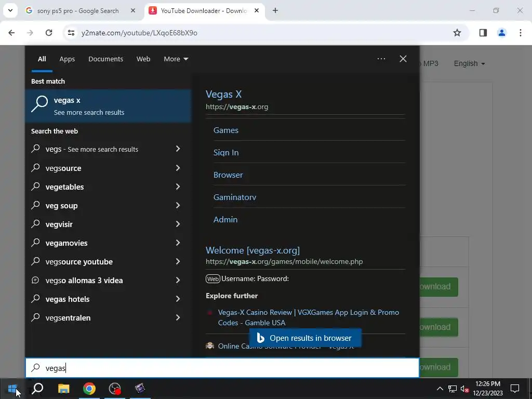Expand the vegsource suggestion chevron

[x=178, y=168]
